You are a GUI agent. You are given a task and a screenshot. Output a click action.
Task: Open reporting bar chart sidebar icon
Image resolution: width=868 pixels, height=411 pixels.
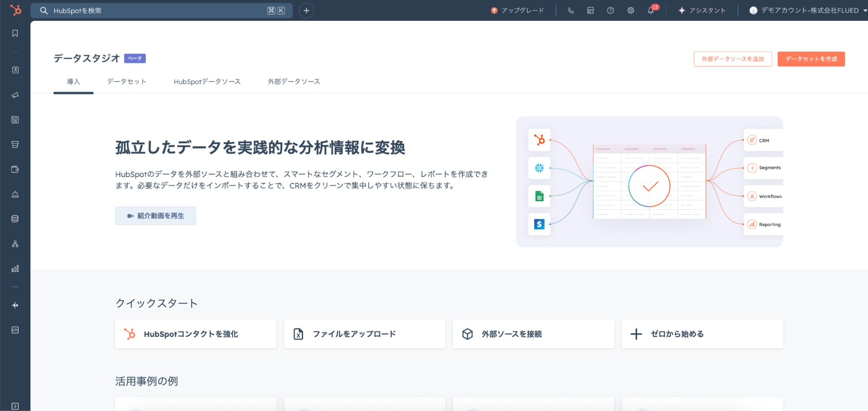tap(15, 269)
